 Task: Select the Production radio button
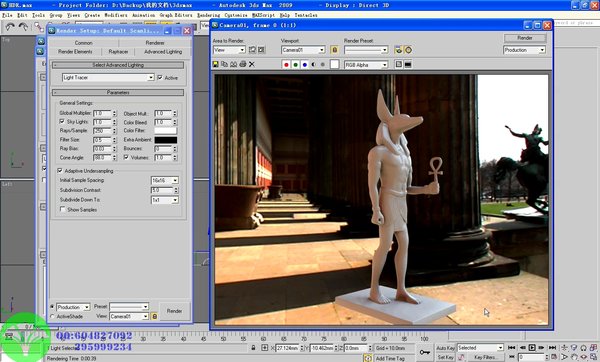click(x=52, y=307)
